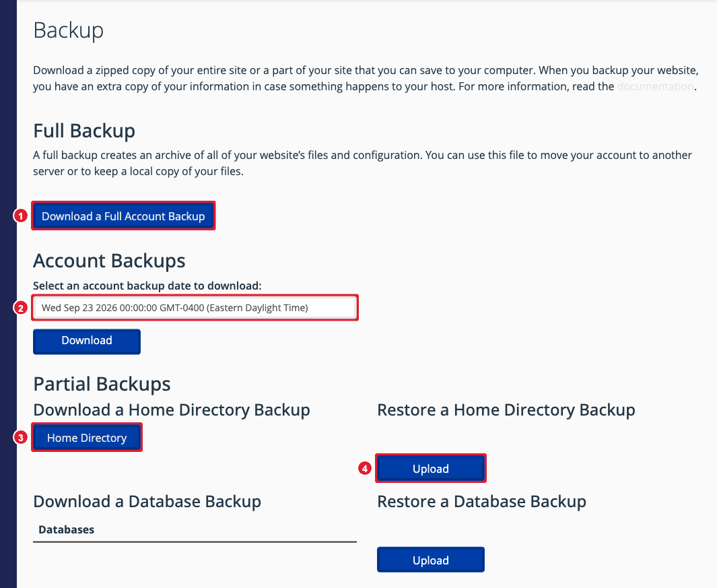Image resolution: width=717 pixels, height=588 pixels.
Task: Open the faint documentation link
Action: (655, 86)
